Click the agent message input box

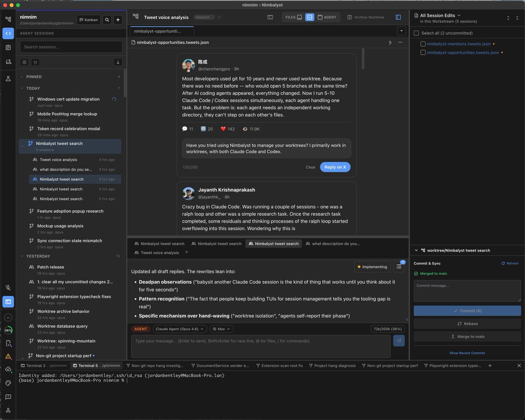(261, 346)
